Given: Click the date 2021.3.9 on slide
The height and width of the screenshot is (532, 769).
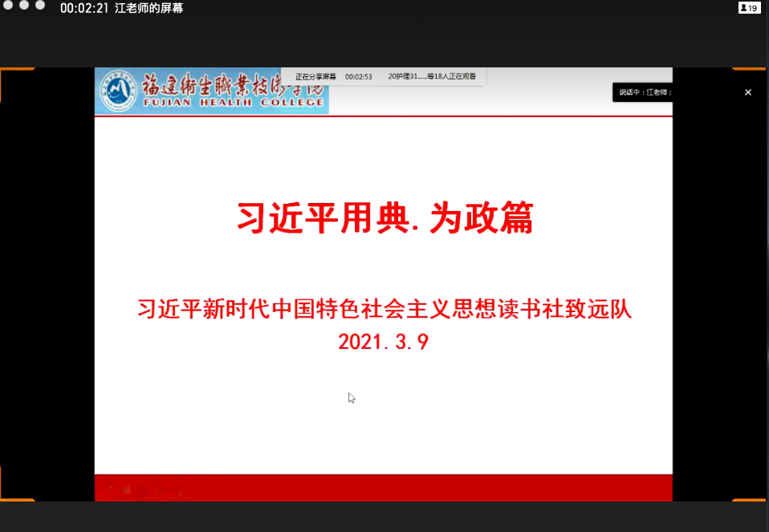Looking at the screenshot, I should coord(384,342).
